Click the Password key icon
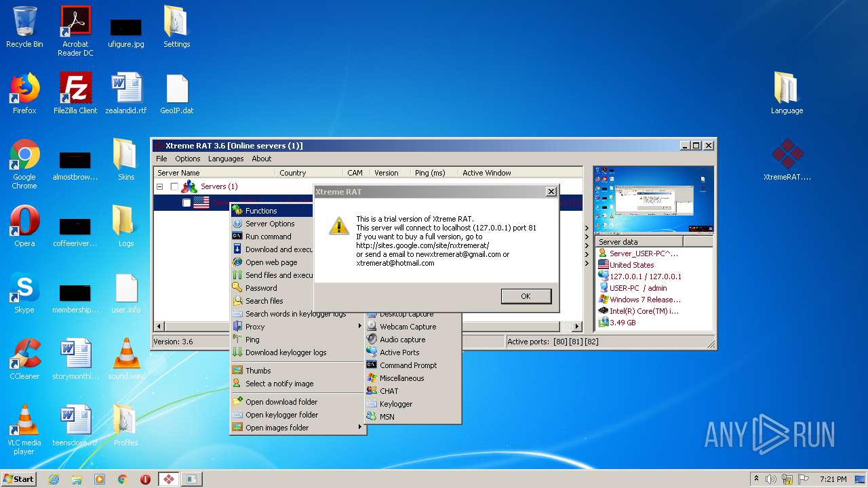The image size is (868, 488). pyautogui.click(x=237, y=288)
